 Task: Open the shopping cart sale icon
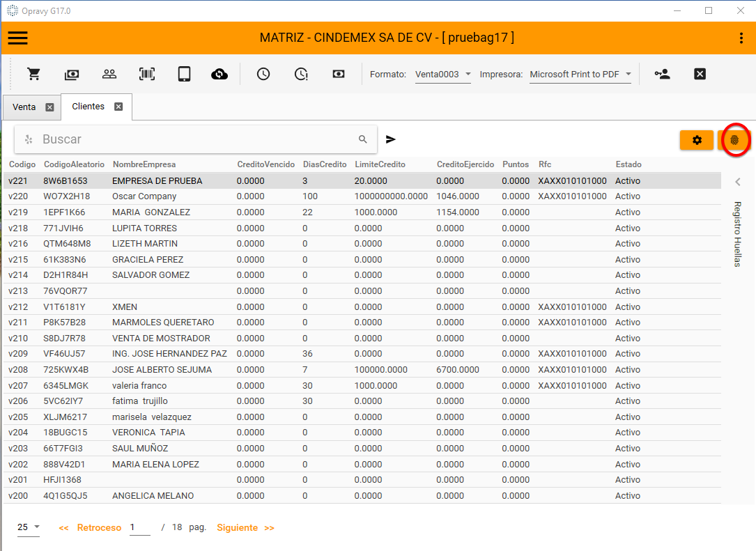33,74
